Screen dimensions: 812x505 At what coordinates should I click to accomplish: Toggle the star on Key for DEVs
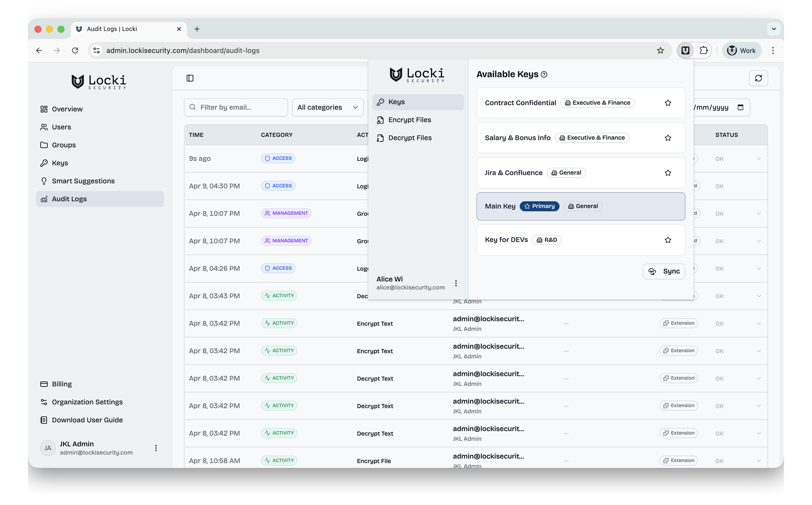pyautogui.click(x=667, y=240)
